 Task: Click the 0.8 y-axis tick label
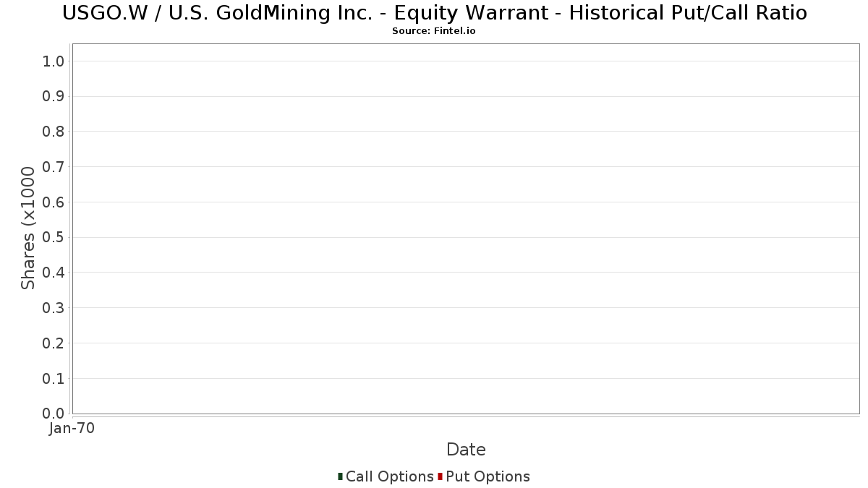click(54, 132)
